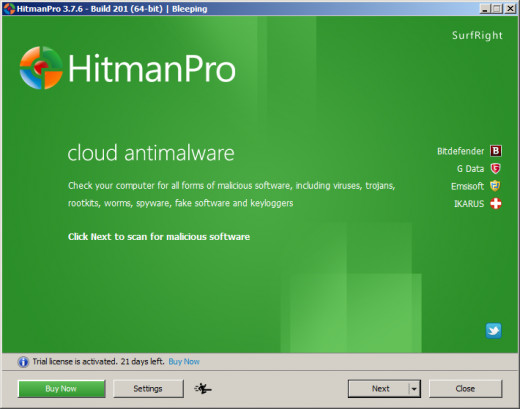Close the window using title bar X
Image resolution: width=520 pixels, height=409 pixels.
click(x=510, y=9)
